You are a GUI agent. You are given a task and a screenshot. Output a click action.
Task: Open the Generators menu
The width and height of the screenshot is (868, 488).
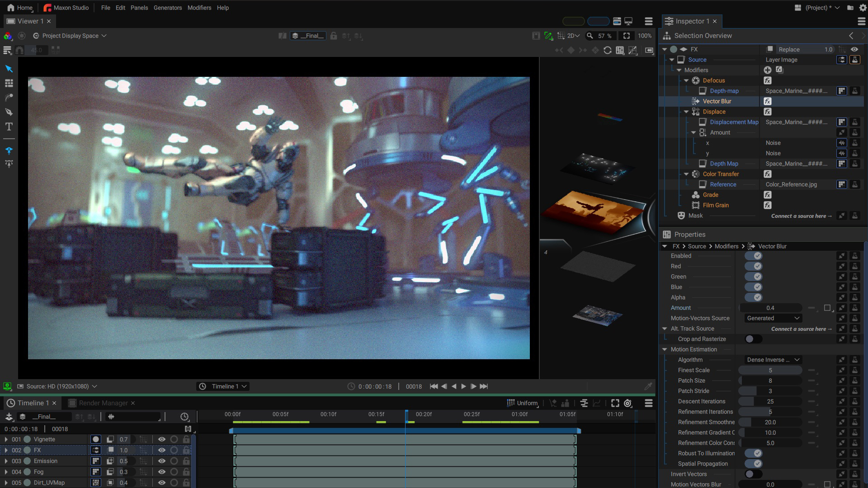tap(168, 8)
